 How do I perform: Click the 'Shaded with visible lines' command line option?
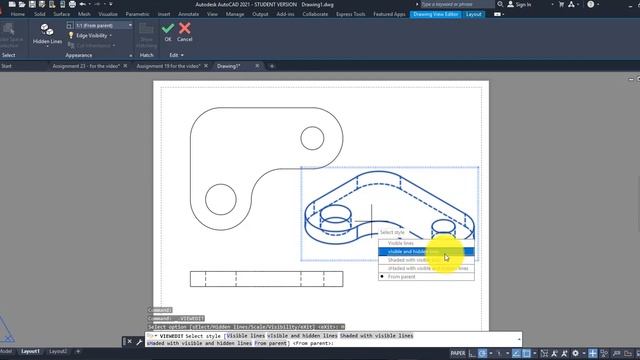tap(376, 336)
